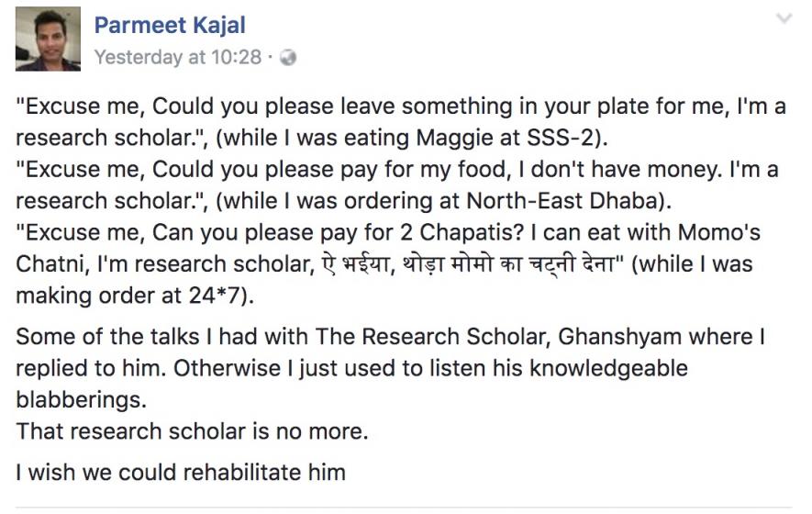Image resolution: width=812 pixels, height=514 pixels.
Task: Open the Parmeet Kajal profile name link
Action: (170, 25)
